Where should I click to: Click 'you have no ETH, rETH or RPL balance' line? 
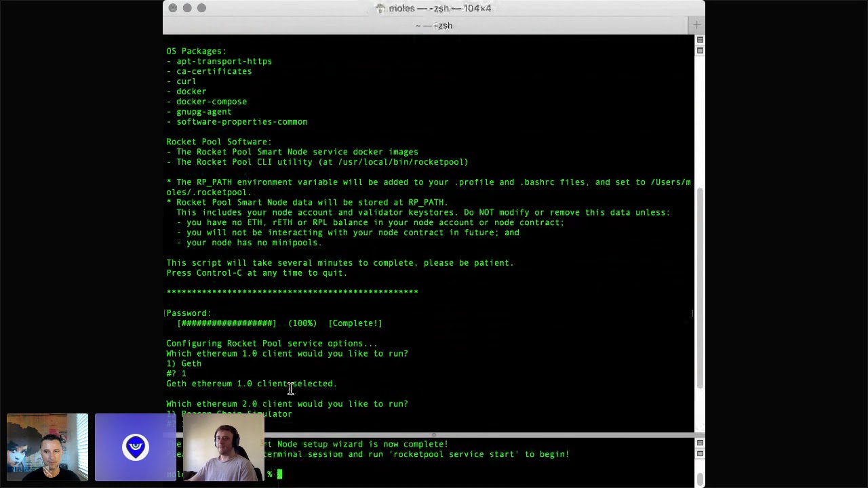(370, 222)
